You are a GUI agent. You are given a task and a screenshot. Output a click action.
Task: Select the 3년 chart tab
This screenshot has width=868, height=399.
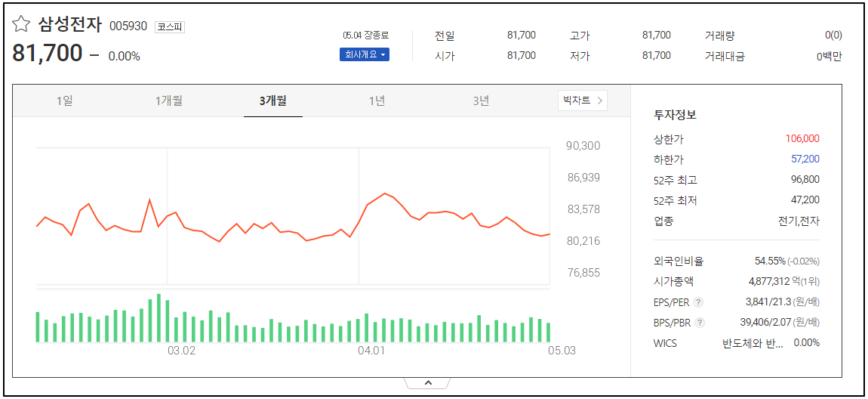481,101
